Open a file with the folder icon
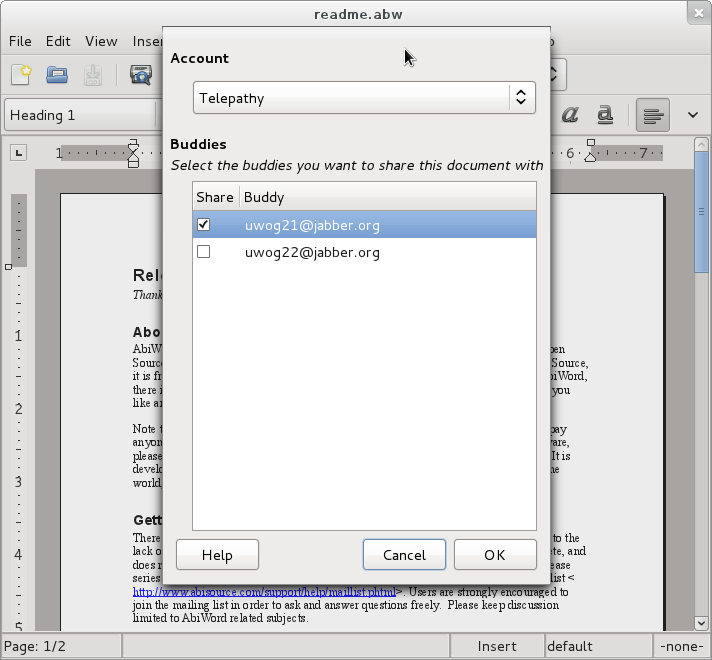 tap(57, 75)
